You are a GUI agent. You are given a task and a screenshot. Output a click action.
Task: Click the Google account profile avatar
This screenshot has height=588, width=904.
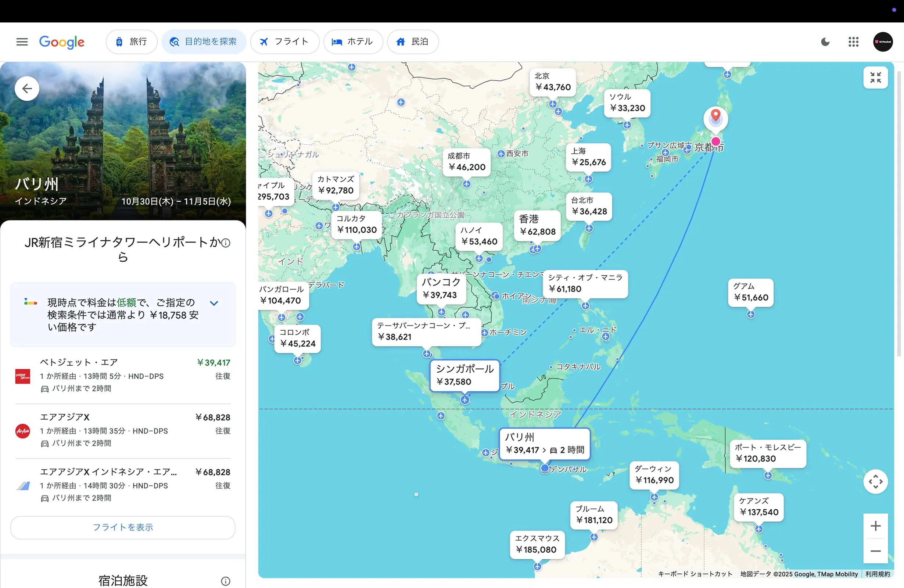click(x=883, y=42)
